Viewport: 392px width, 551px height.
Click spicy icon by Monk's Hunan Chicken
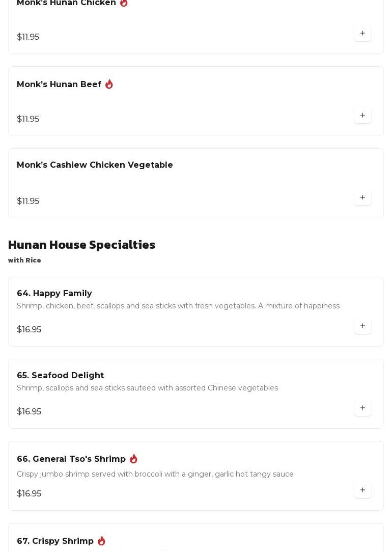coord(124,3)
